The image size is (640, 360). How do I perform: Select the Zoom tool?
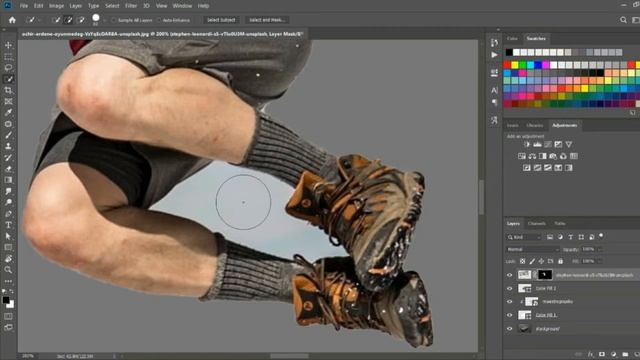pos(8,270)
